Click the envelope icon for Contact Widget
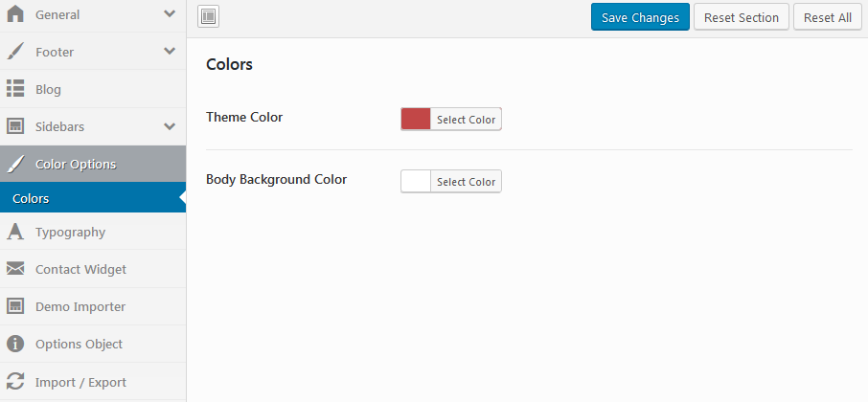 (15, 269)
